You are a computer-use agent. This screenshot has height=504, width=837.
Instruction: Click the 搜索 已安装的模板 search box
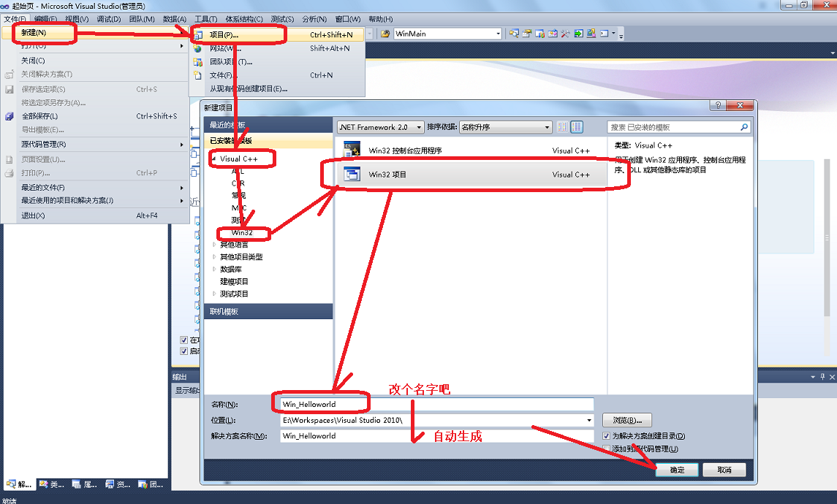(679, 127)
